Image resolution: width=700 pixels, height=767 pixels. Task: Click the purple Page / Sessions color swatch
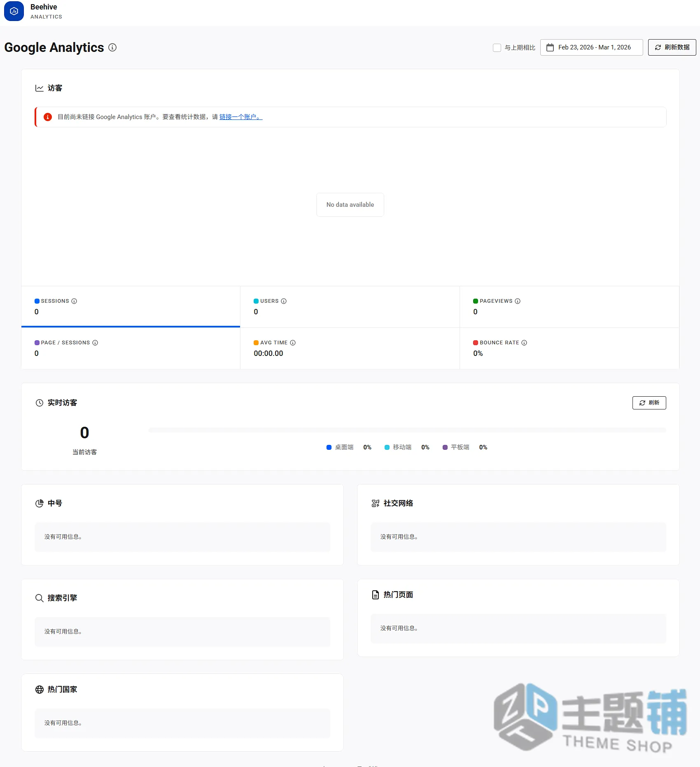click(37, 343)
